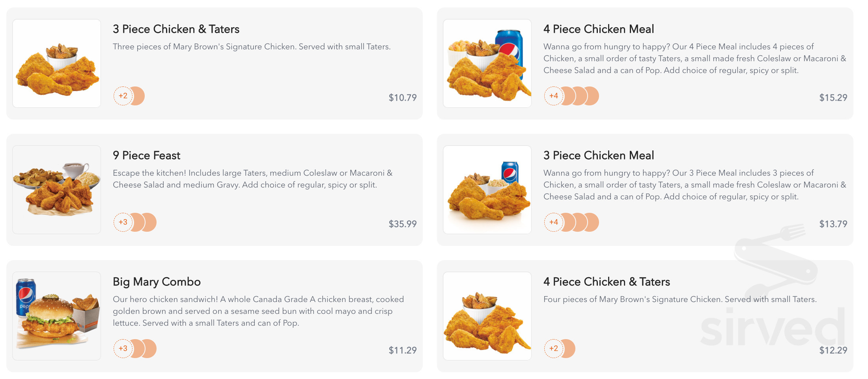Click the $35.99 price on 9 Piece Feast
Viewport: 868px width, 379px height.
click(x=402, y=223)
